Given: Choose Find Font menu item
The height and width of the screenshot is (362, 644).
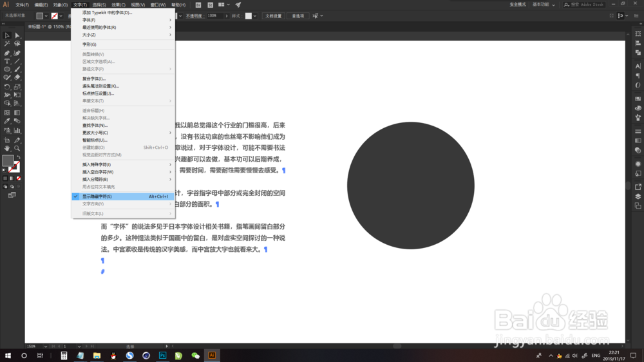Looking at the screenshot, I should point(123,126).
